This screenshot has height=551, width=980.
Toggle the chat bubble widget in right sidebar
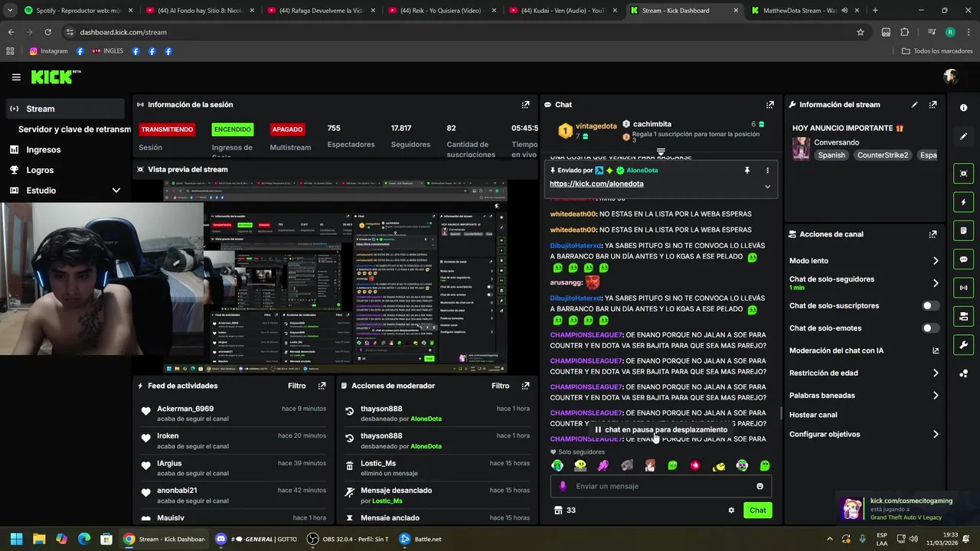963,259
